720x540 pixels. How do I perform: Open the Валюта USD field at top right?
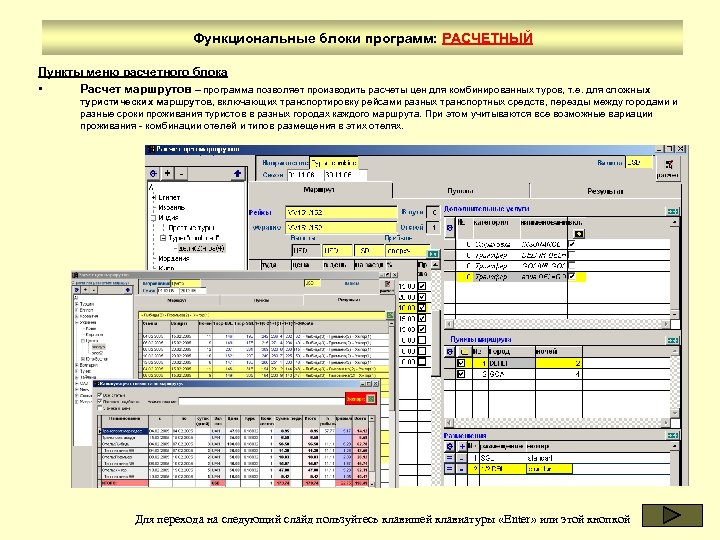coord(638,163)
